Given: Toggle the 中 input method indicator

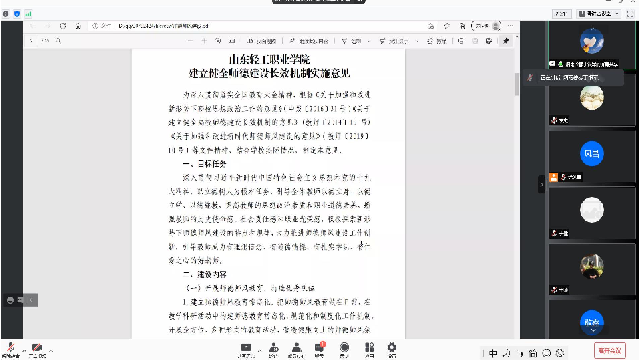Looking at the screenshot, I should pyautogui.click(x=493, y=353).
